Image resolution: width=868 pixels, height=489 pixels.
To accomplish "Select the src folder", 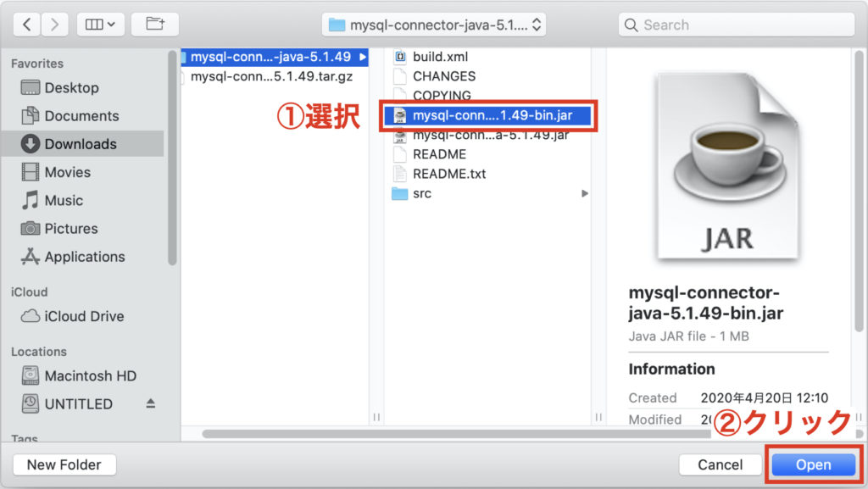I will coord(487,193).
